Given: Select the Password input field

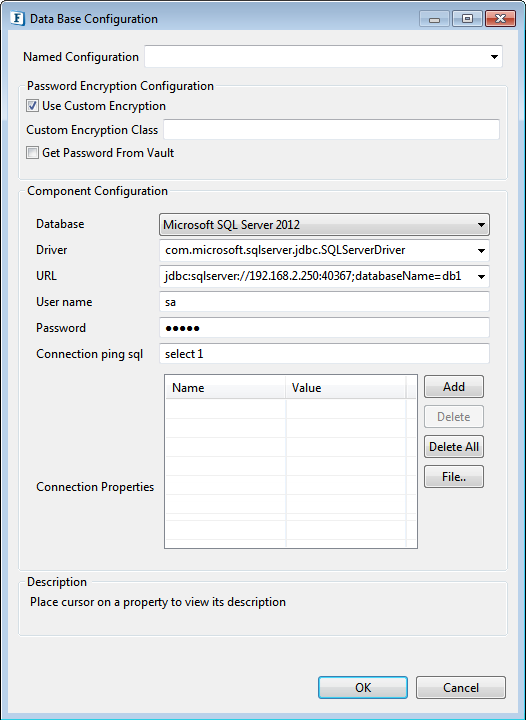Looking at the screenshot, I should 324,328.
